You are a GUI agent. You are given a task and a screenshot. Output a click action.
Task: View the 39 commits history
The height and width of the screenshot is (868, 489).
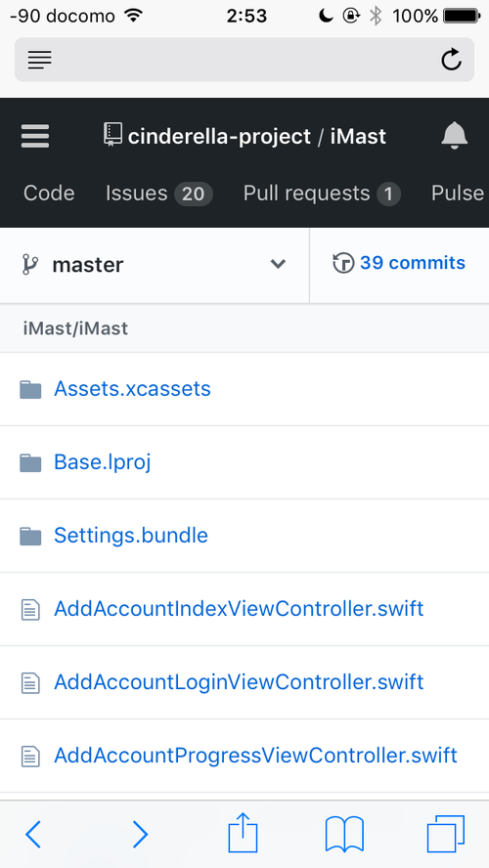399,263
